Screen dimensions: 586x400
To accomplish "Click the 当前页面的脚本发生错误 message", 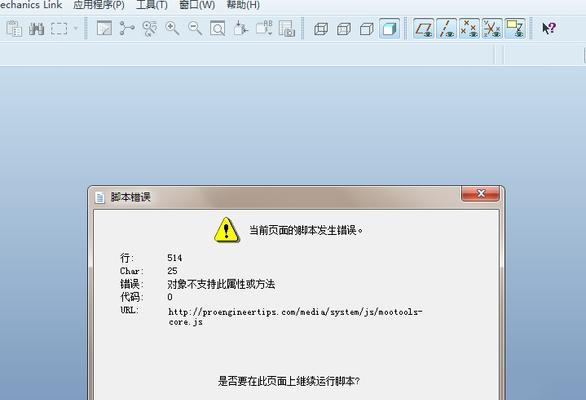I will pos(306,230).
